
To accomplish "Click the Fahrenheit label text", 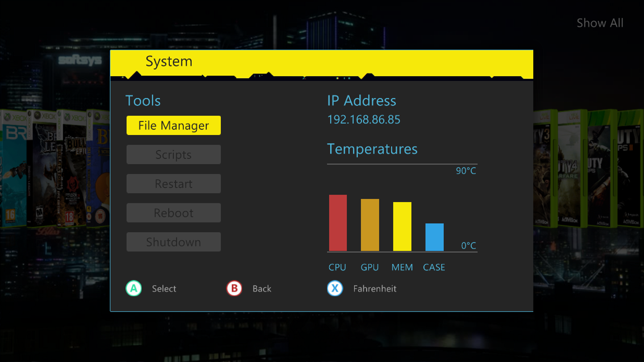I will [375, 288].
